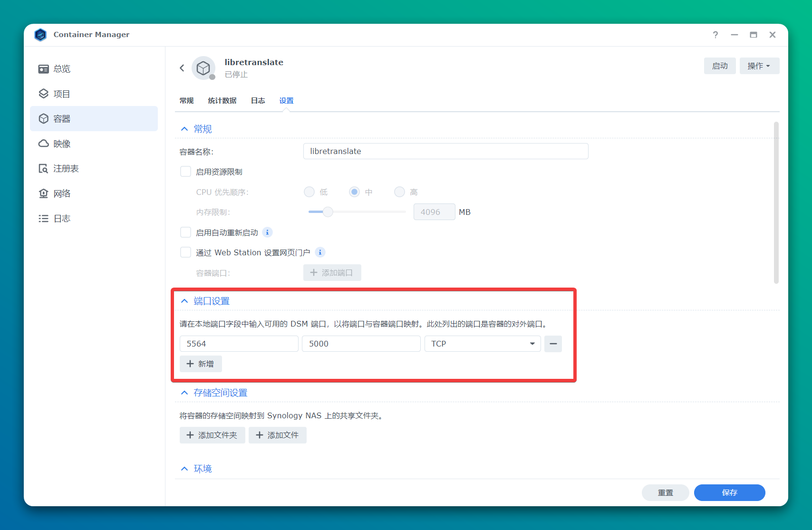Collapse the 存储空间设置 section

point(184,393)
